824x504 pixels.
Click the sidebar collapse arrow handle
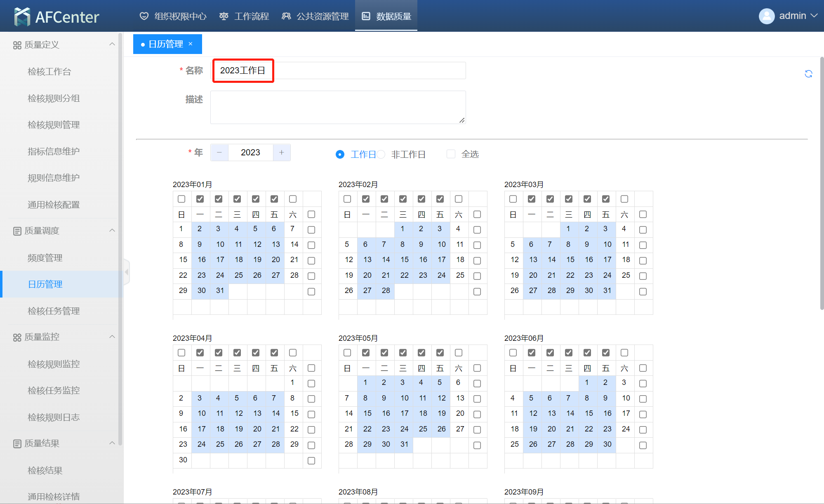[127, 272]
